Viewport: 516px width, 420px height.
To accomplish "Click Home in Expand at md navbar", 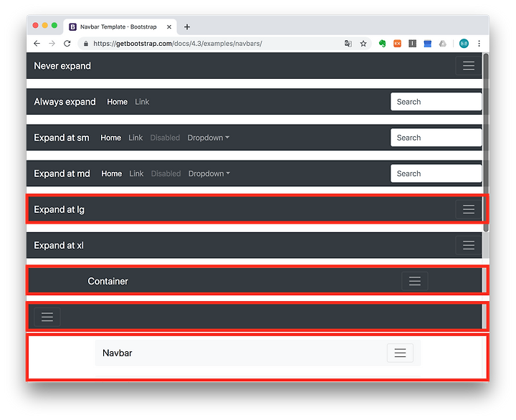I will coord(112,173).
